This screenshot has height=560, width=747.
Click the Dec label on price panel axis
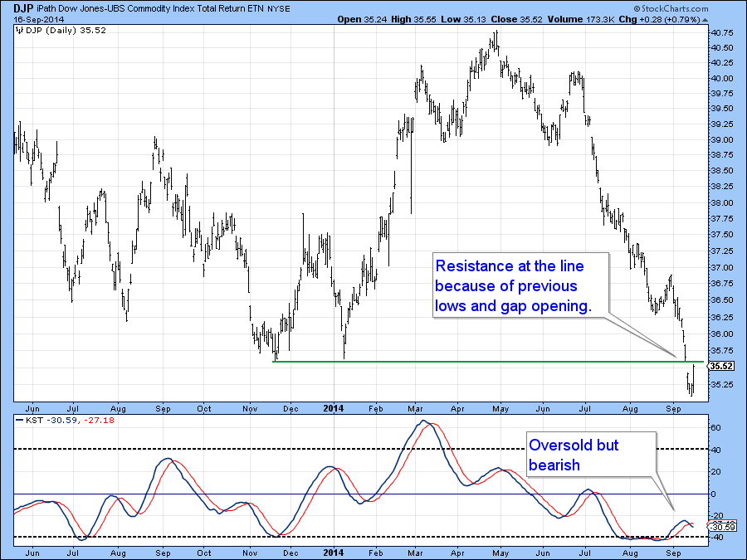290,408
